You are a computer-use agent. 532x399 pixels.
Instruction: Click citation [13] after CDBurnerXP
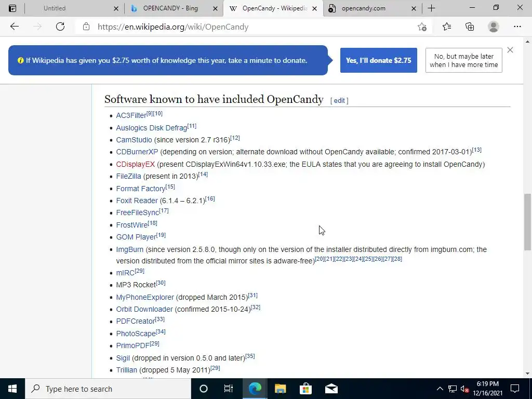pyautogui.click(x=477, y=150)
